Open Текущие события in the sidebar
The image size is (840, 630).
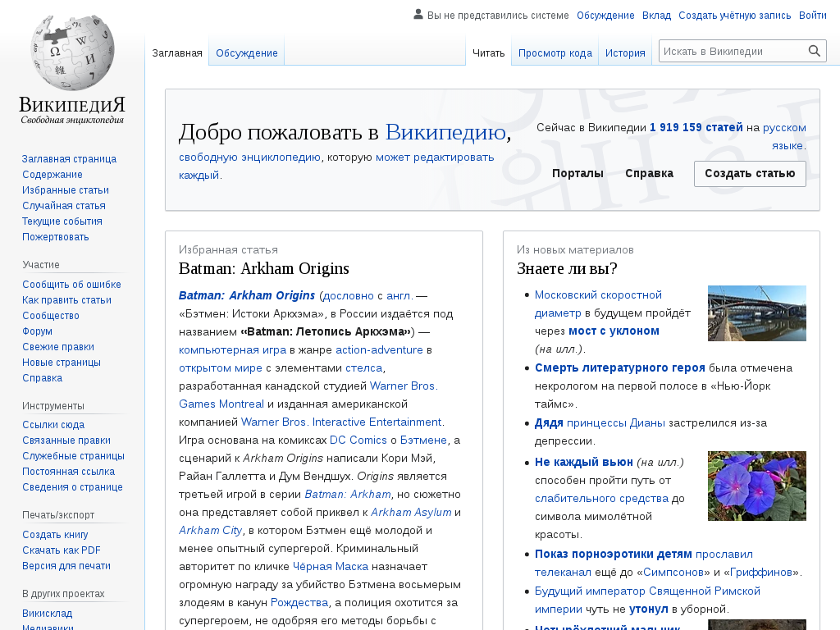62,221
